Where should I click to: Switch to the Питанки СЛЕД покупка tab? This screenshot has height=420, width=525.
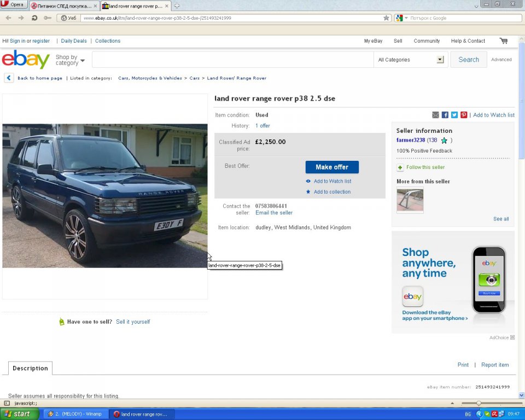coord(63,6)
